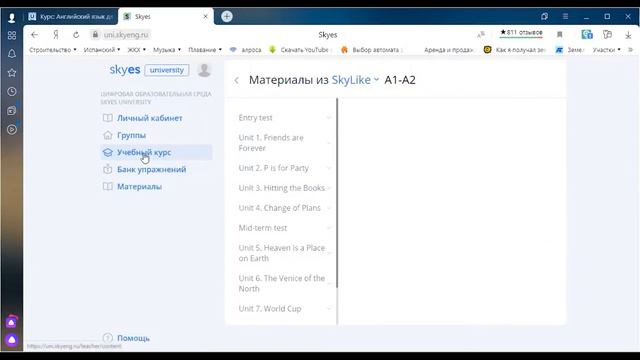Expand Unit 6. The Venice of the North
The width and height of the screenshot is (640, 360).
[x=284, y=283]
